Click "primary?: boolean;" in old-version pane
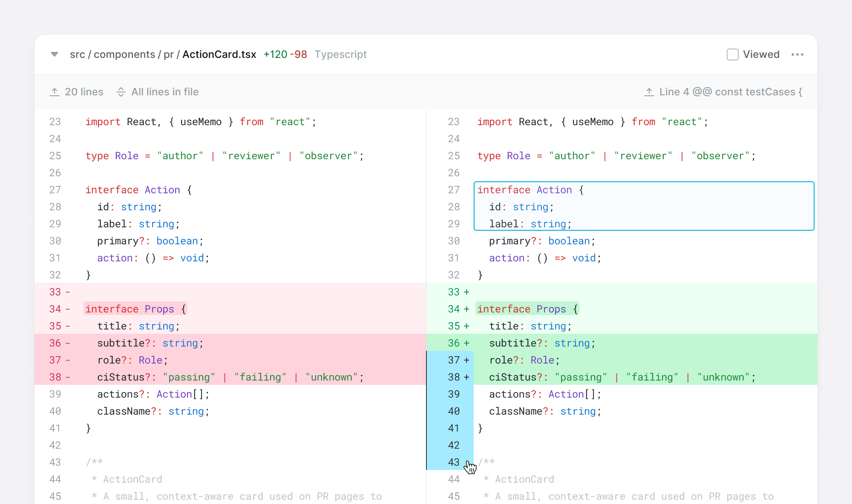852x504 pixels. click(150, 241)
